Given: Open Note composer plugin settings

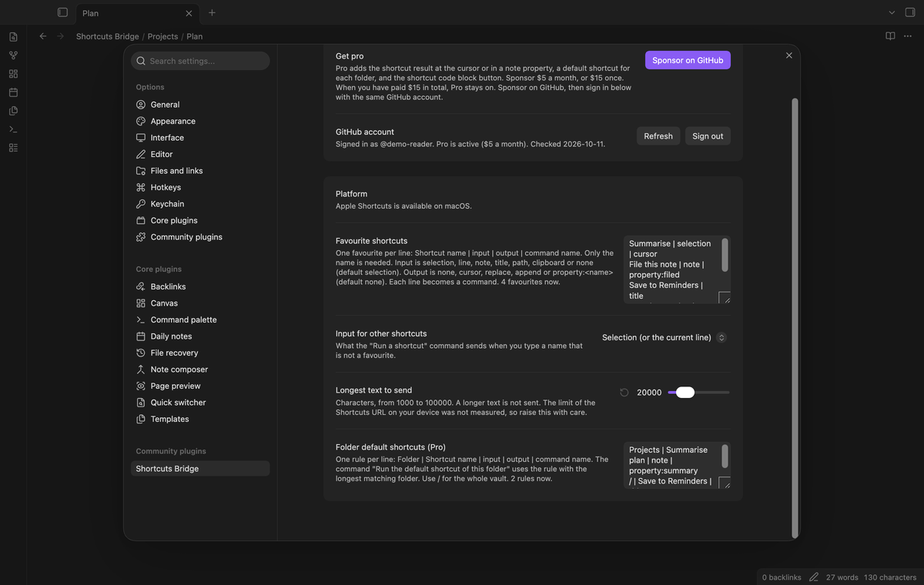Looking at the screenshot, I should pyautogui.click(x=200, y=369).
